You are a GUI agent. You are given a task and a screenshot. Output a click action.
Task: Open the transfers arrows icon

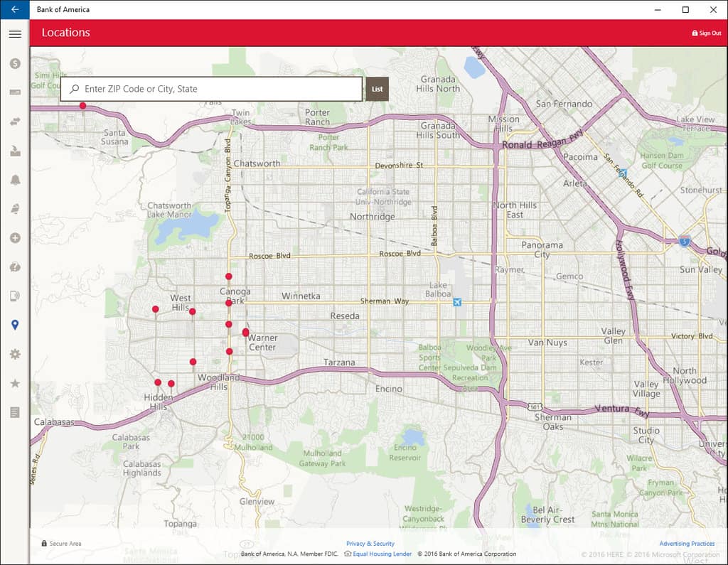tap(15, 122)
